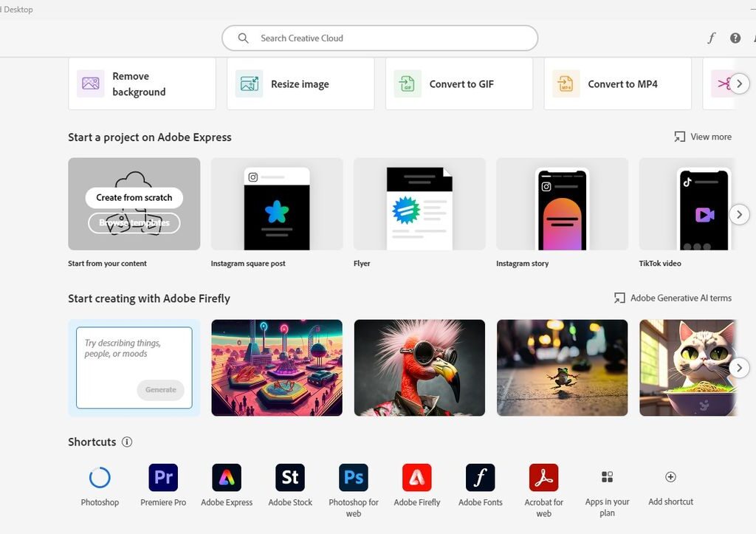Click the Generate button in Firefly prompt
The height and width of the screenshot is (534, 756).
point(161,390)
